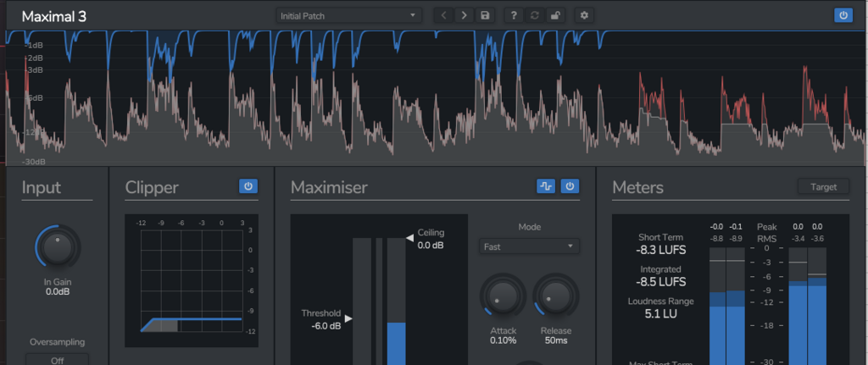Click the gain reduction waveform display

(434, 97)
